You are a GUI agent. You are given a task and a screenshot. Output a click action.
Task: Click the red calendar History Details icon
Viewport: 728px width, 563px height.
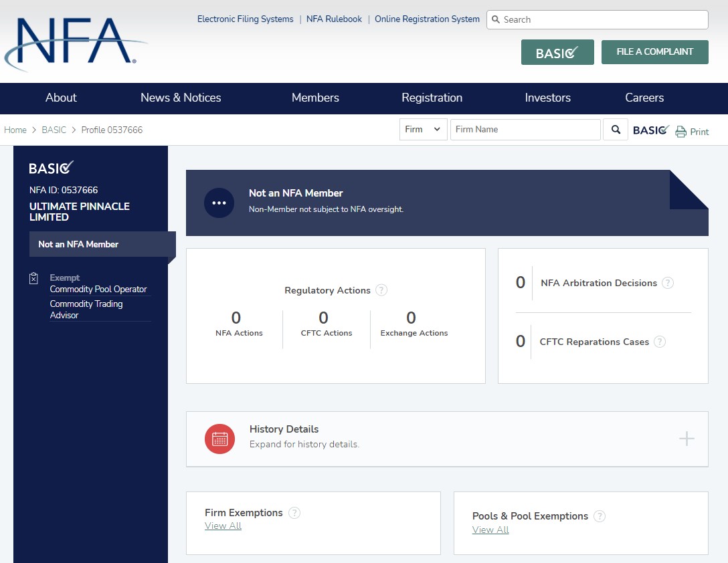(x=219, y=439)
